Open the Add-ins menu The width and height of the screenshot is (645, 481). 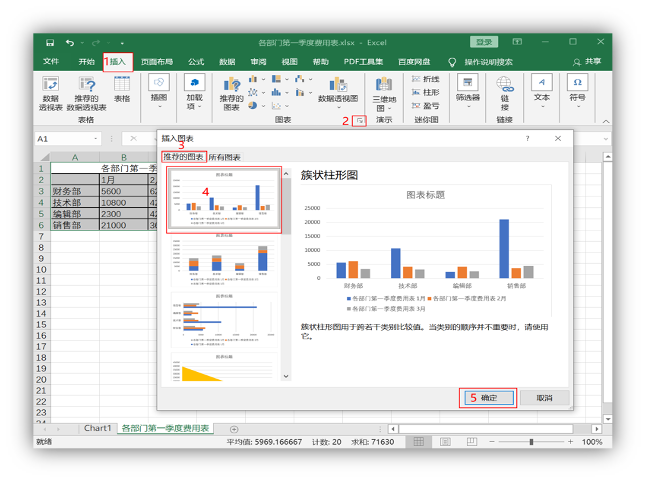[x=195, y=91]
